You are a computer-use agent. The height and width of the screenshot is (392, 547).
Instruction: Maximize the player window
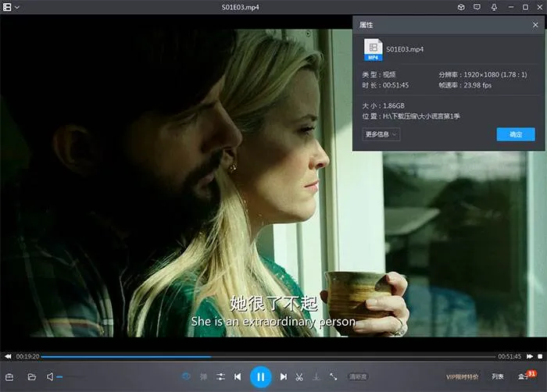(x=525, y=7)
